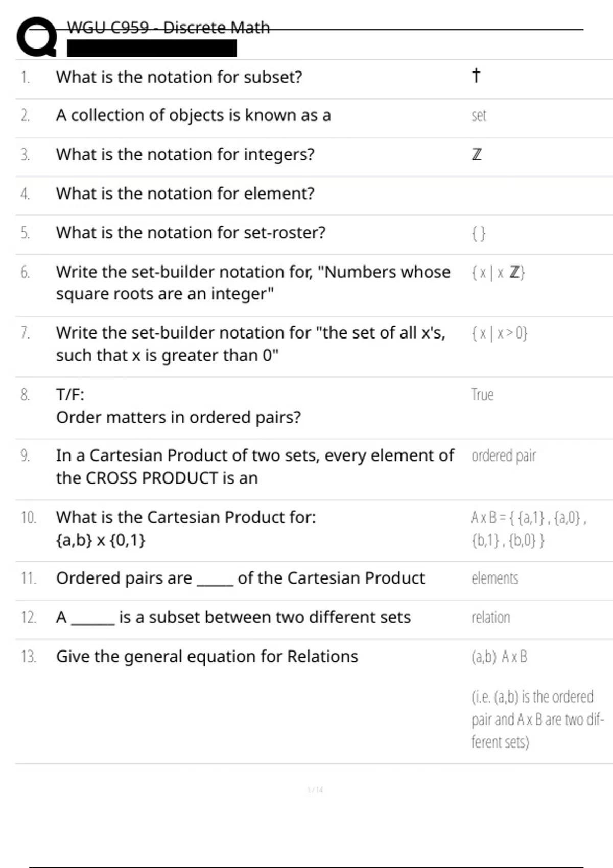Select question "What is the notation for subset?"
This screenshot has height=868, width=613.
coord(179,77)
